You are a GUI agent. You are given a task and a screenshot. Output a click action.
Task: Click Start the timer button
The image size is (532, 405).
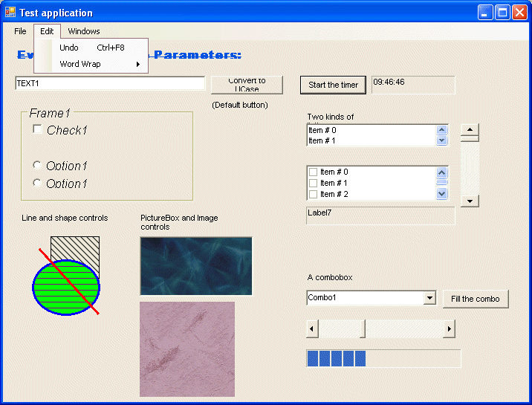click(x=333, y=85)
